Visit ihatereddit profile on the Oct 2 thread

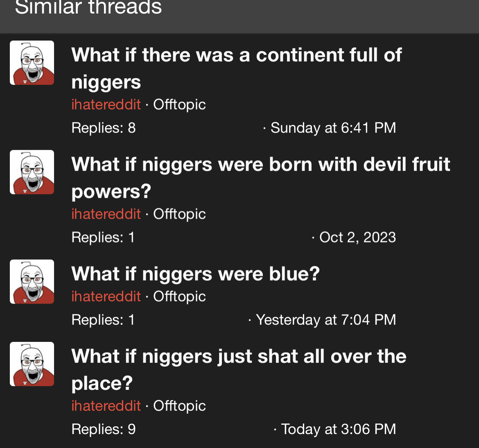point(106,214)
